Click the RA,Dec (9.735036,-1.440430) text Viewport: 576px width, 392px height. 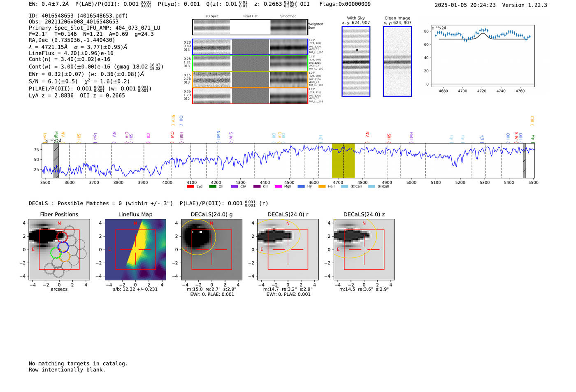pyautogui.click(x=72, y=40)
